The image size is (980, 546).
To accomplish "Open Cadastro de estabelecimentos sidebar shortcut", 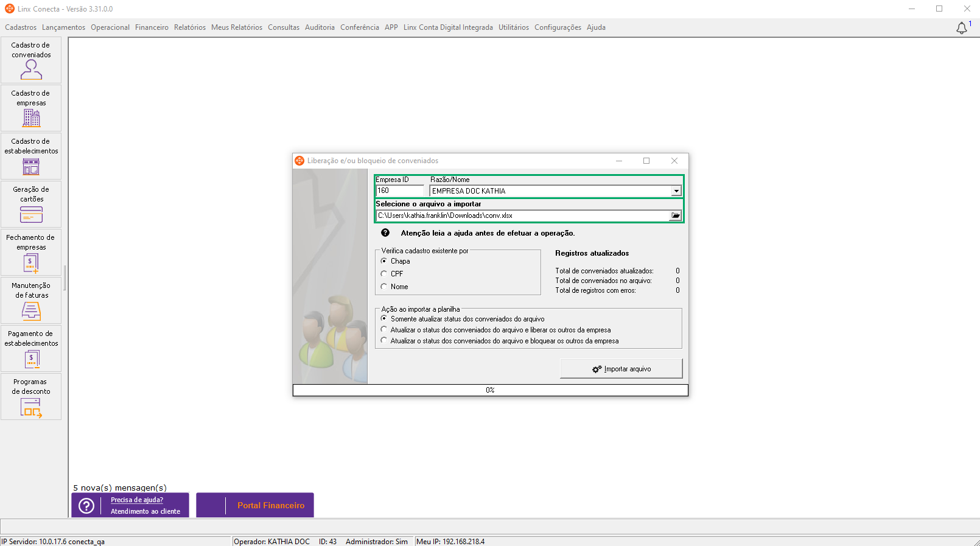I will (31, 156).
